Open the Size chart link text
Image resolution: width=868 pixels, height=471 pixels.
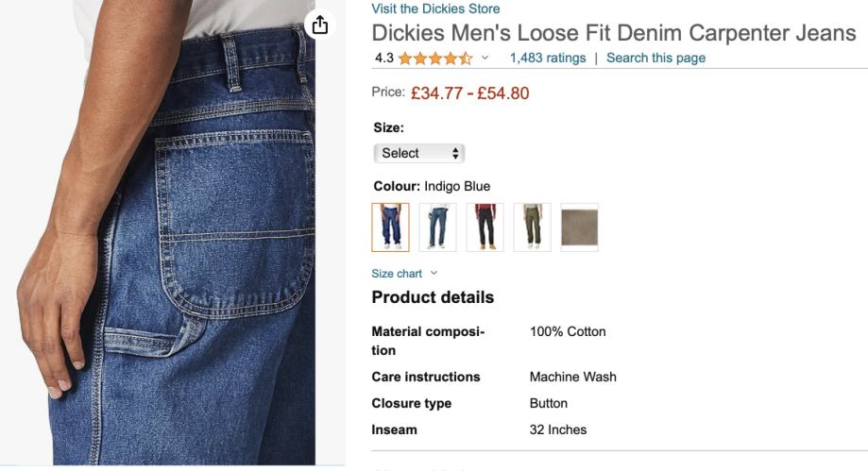point(397,274)
